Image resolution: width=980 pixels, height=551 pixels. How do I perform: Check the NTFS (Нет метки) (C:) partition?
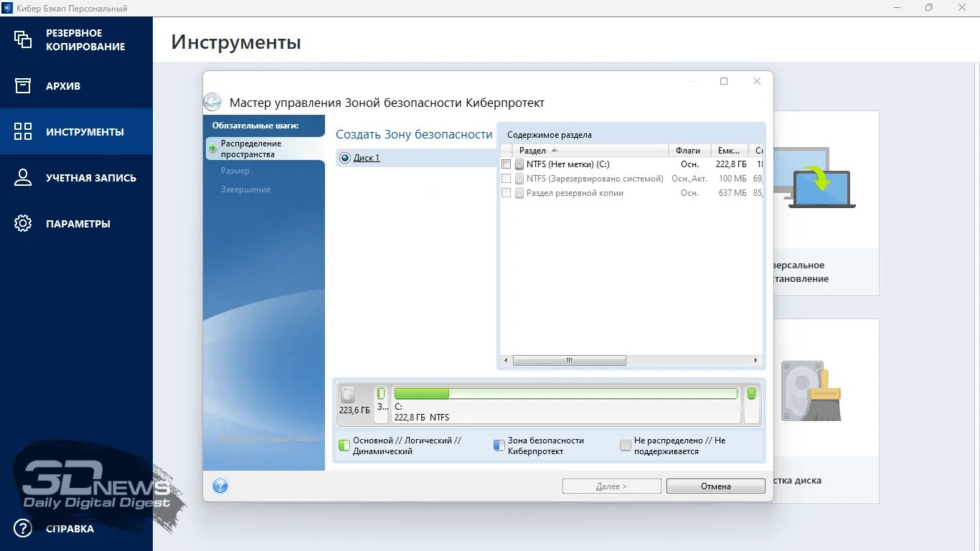click(x=507, y=164)
